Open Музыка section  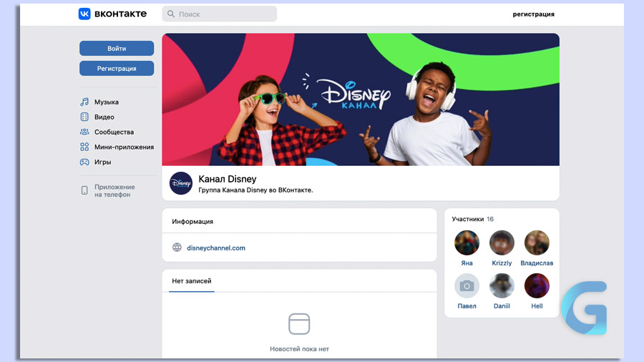pyautogui.click(x=107, y=102)
